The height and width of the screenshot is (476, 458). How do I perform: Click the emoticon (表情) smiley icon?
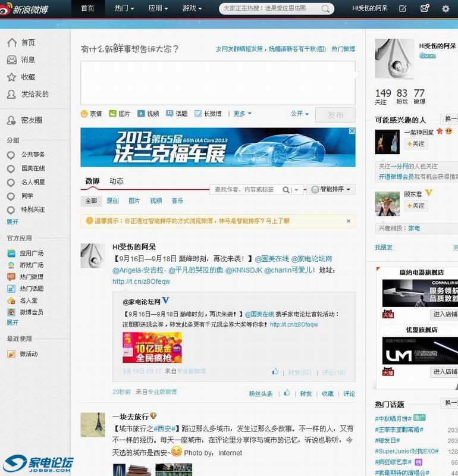pos(84,114)
